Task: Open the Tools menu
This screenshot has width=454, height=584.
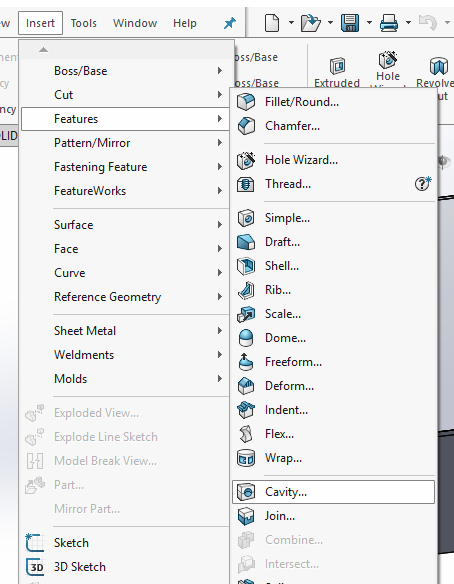Action: (84, 23)
